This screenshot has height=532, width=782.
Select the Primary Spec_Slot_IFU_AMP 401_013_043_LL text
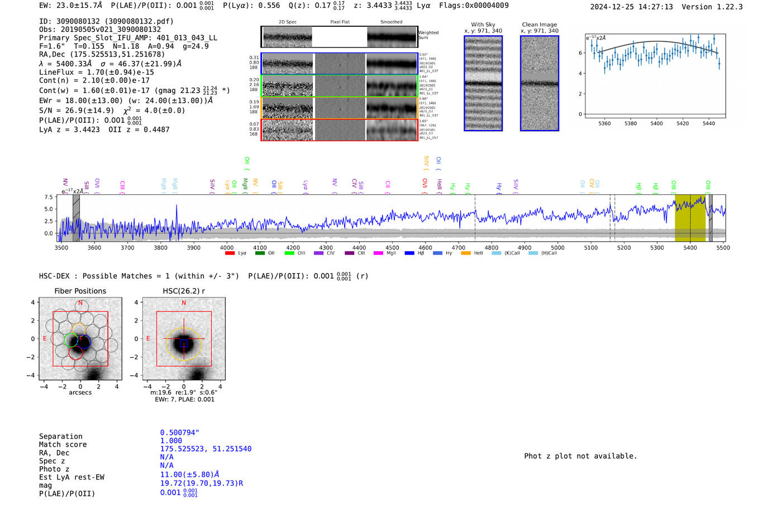tap(128, 38)
